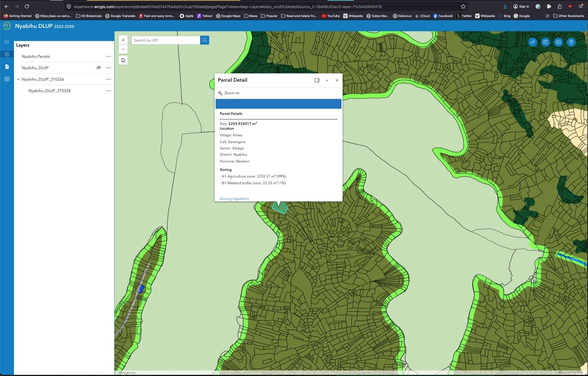Screen dimensions: 588x376
Task: Click the map home extent button
Action: (x=123, y=60)
